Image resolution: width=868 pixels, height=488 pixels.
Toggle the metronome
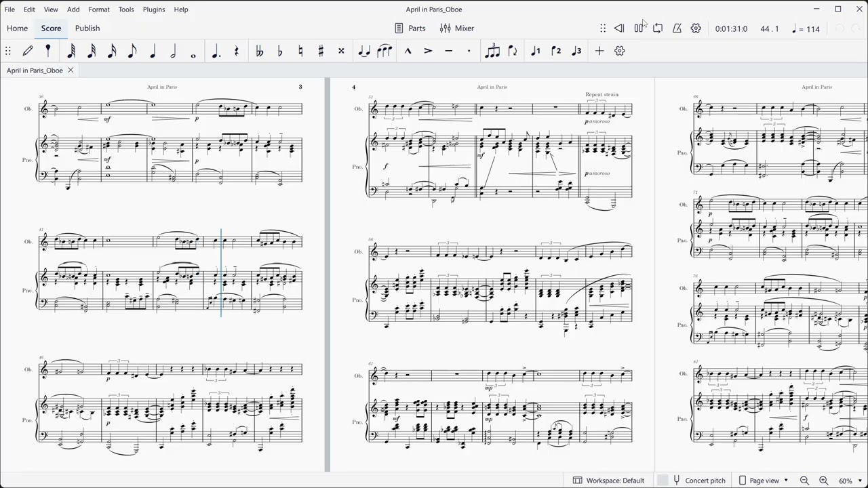677,28
